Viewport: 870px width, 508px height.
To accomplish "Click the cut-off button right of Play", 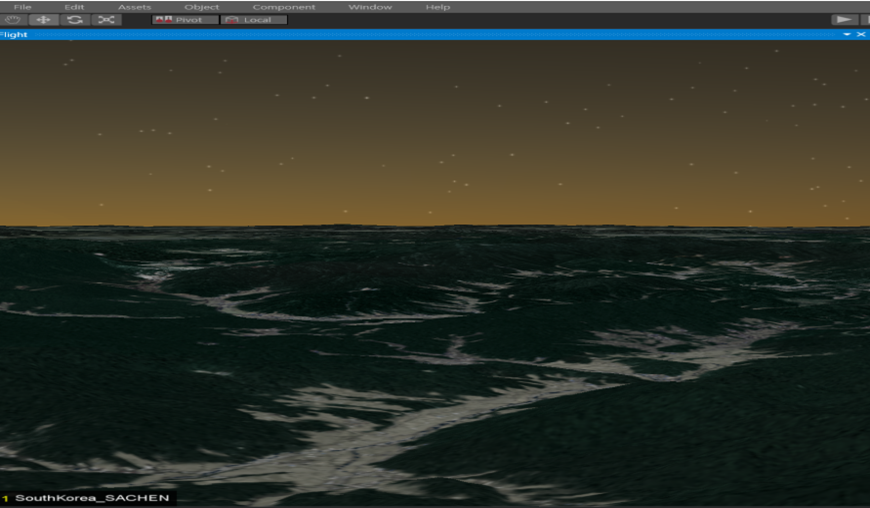I will 865,20.
